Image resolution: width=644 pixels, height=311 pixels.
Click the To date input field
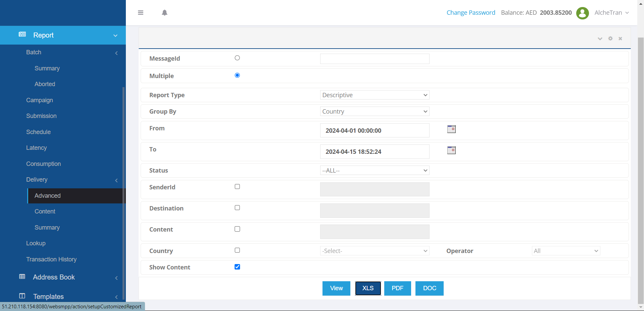[375, 151]
